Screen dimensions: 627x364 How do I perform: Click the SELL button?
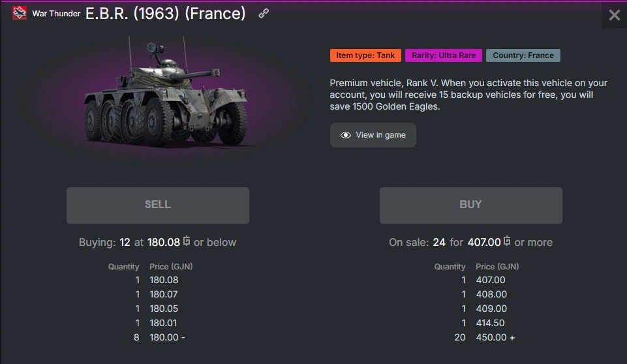click(158, 205)
